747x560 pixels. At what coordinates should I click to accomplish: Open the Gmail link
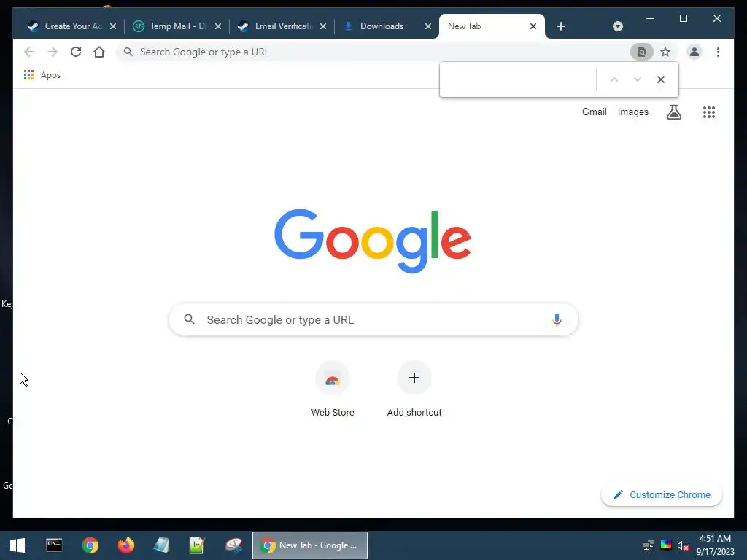[594, 112]
